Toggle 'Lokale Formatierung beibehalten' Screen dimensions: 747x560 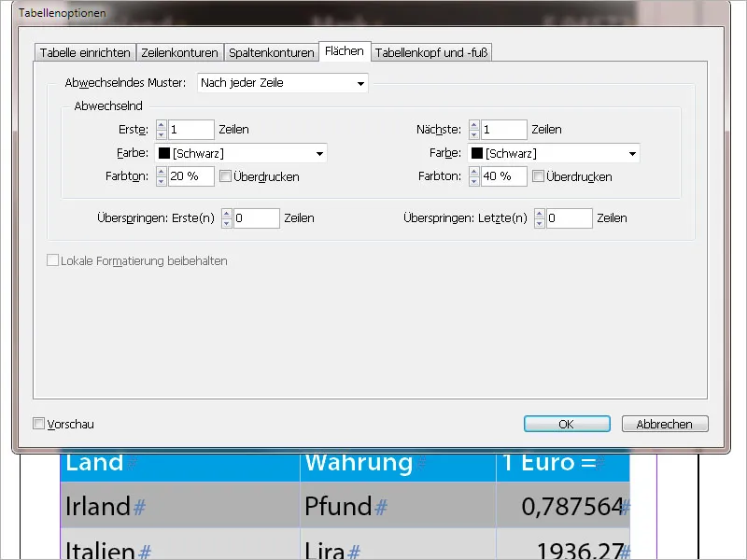51,260
